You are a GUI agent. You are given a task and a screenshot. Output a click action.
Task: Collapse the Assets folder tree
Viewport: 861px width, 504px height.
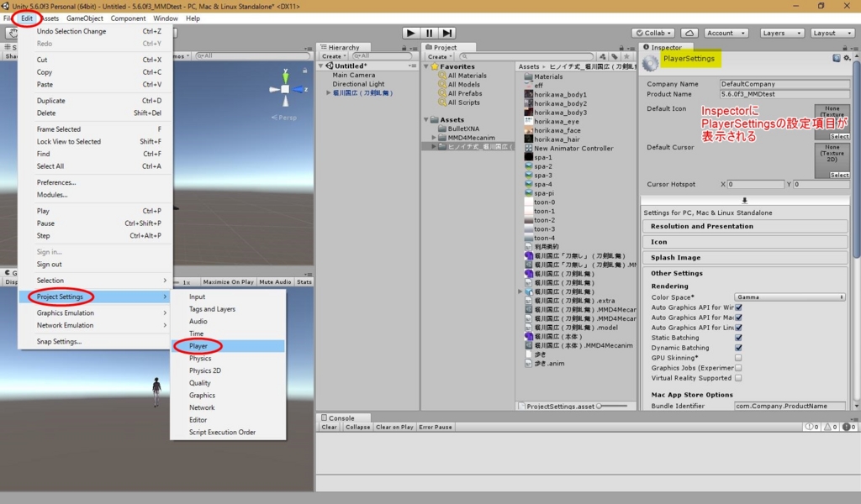coord(426,119)
